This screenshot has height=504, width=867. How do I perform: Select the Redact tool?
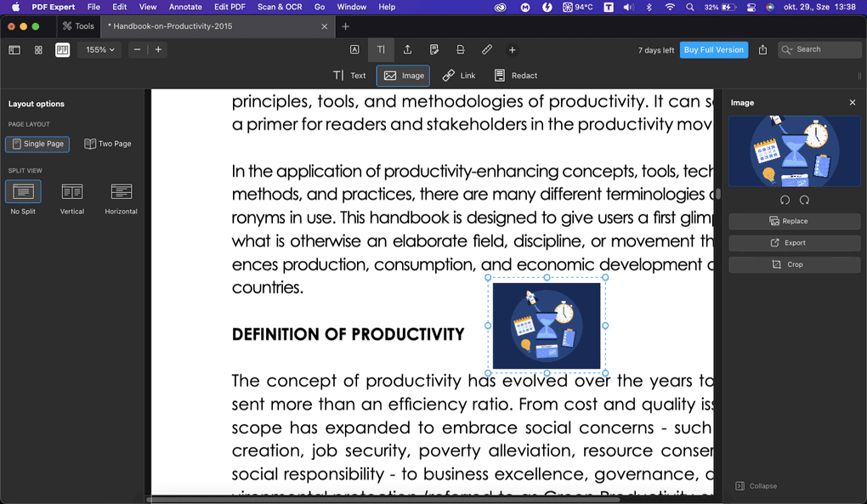515,75
